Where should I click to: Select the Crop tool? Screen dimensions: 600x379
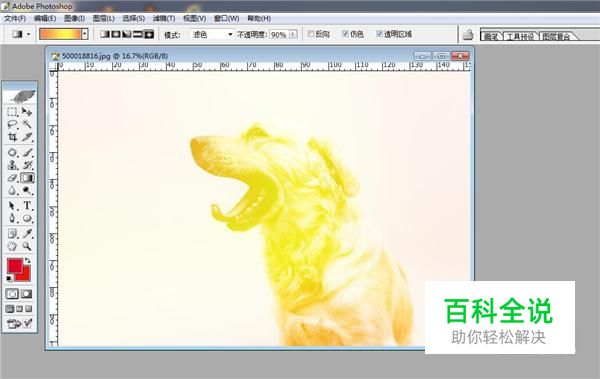pyautogui.click(x=12, y=137)
